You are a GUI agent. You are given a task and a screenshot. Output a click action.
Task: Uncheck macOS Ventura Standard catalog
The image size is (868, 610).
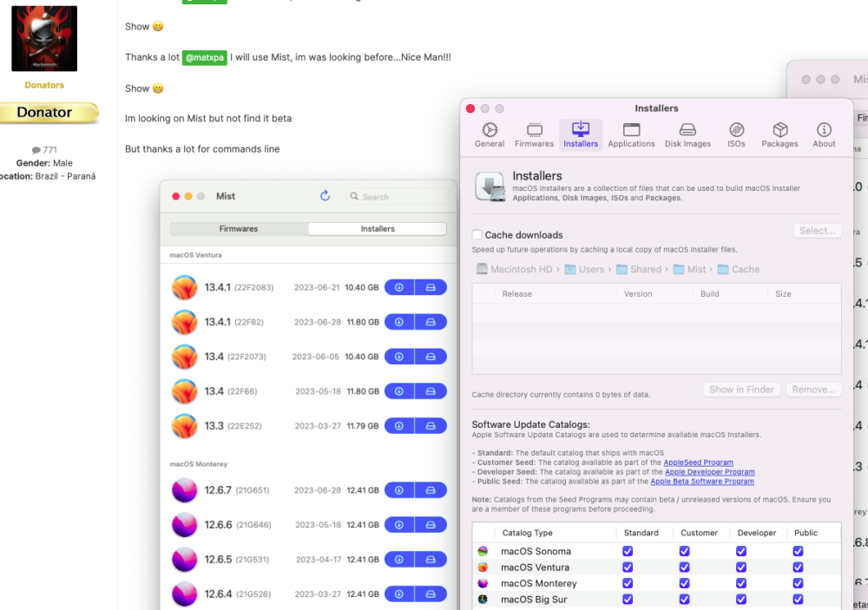click(x=628, y=567)
